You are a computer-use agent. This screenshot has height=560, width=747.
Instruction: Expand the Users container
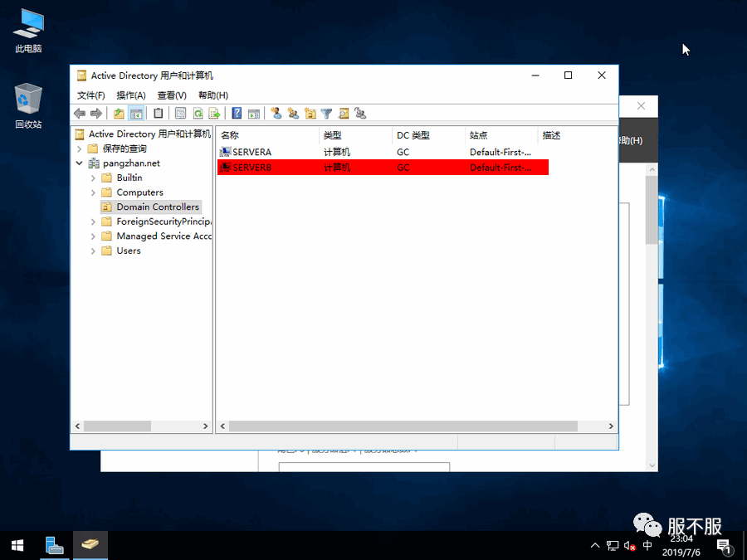click(93, 251)
